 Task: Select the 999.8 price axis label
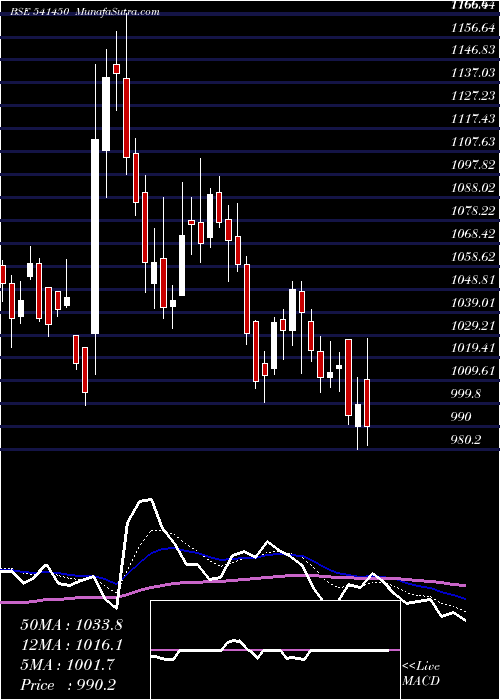(x=467, y=394)
